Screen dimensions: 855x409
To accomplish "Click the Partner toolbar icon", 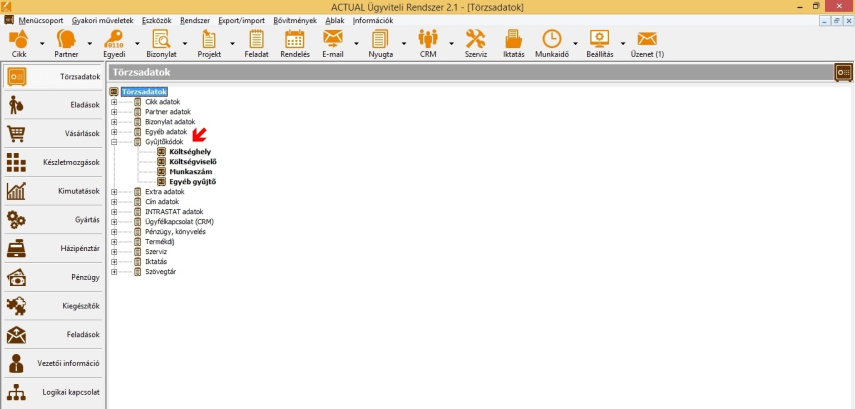I will pos(66,41).
